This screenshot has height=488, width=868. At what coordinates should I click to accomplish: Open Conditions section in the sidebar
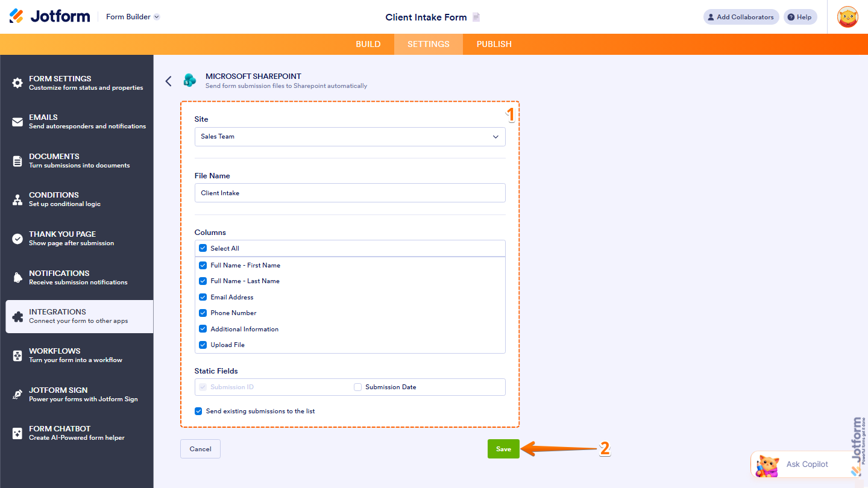(77, 199)
